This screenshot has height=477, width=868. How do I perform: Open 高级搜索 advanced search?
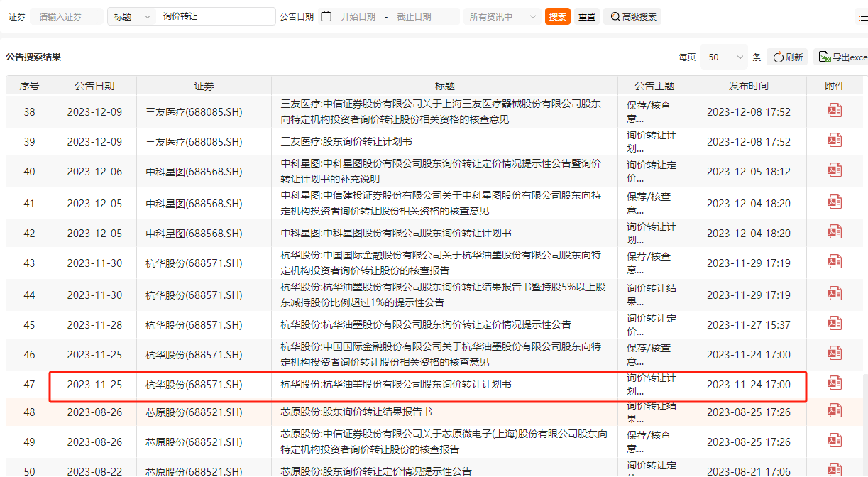632,16
